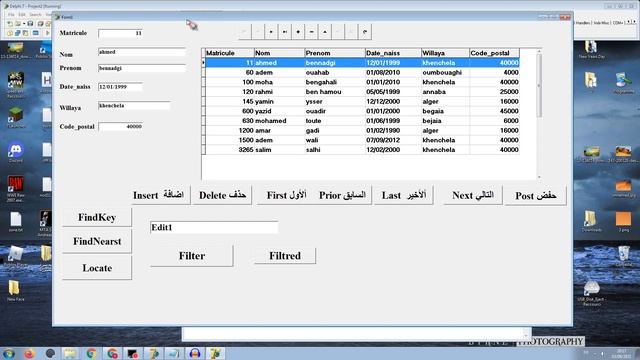This screenshot has width=640, height=360.
Task: Click the Code_postal column header in grid
Action: tap(494, 53)
